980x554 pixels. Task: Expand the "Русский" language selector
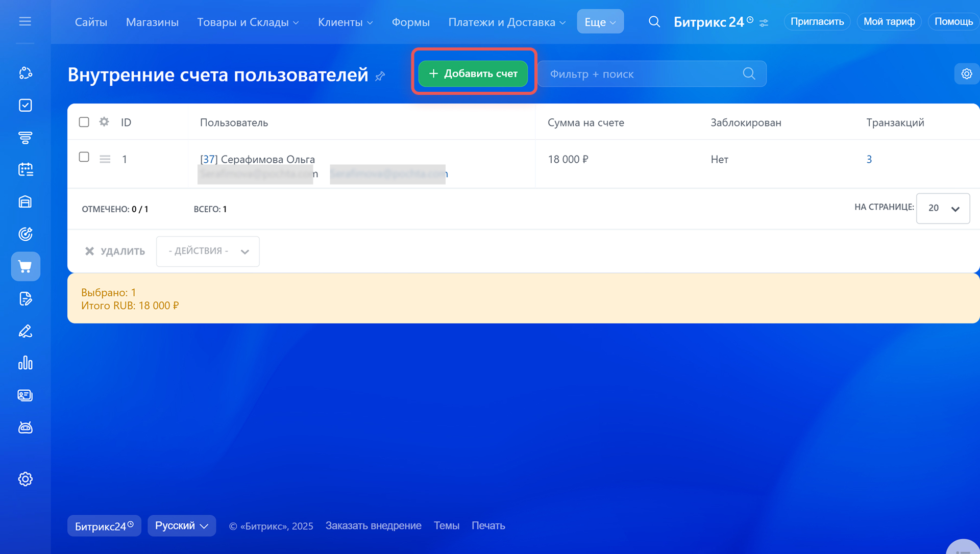pos(182,526)
